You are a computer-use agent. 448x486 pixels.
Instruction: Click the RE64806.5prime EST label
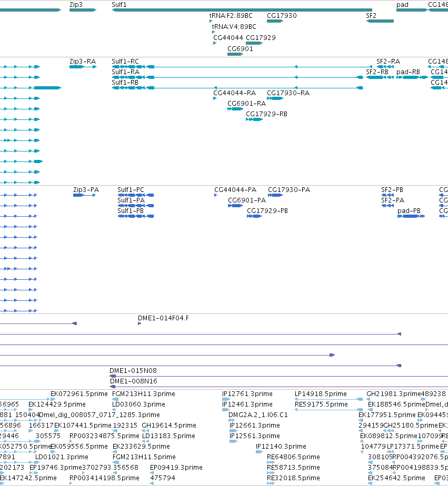click(x=294, y=457)
